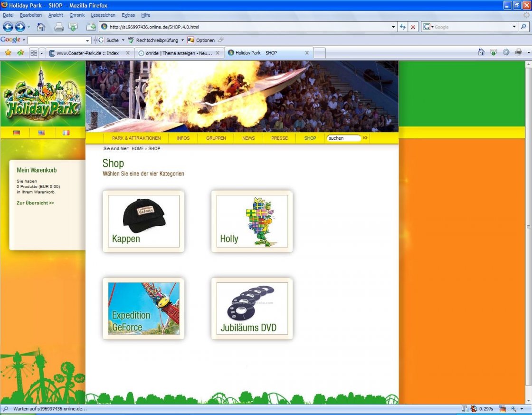532x415 pixels.
Task: Print page via navigation toolbar printer icon
Action: pyautogui.click(x=59, y=27)
